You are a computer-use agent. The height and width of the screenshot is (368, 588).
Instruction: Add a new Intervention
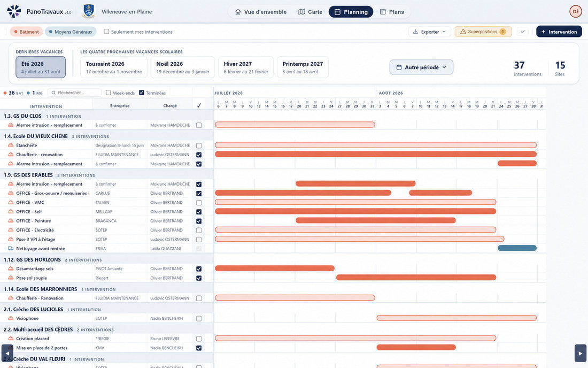pos(559,32)
